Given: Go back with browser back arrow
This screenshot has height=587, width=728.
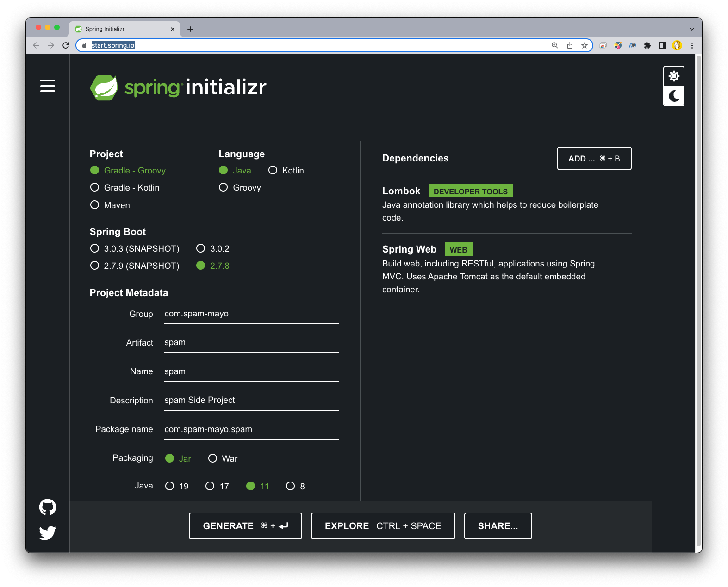Looking at the screenshot, I should 36,45.
